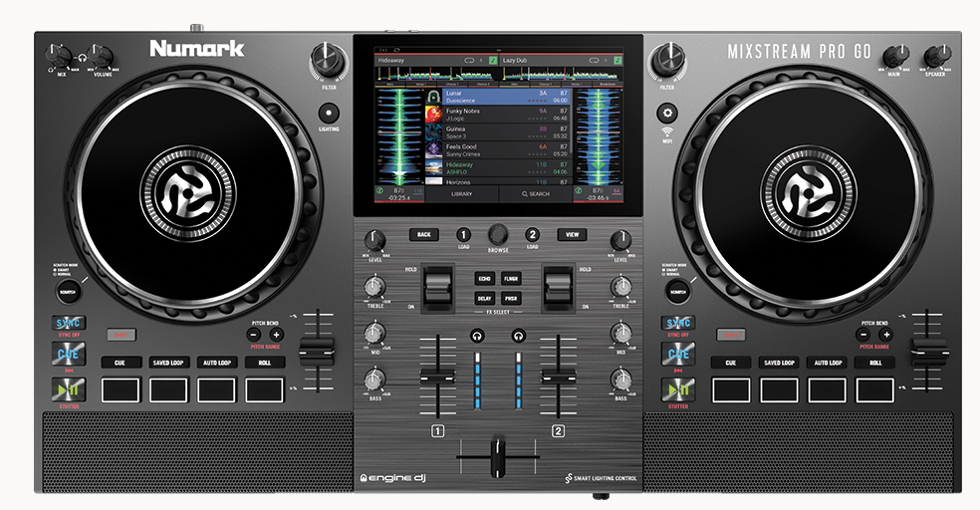Screen dimensions: 980x510
Task: Trigger the pad below SAVED LOOP on deck 2
Action: click(779, 390)
